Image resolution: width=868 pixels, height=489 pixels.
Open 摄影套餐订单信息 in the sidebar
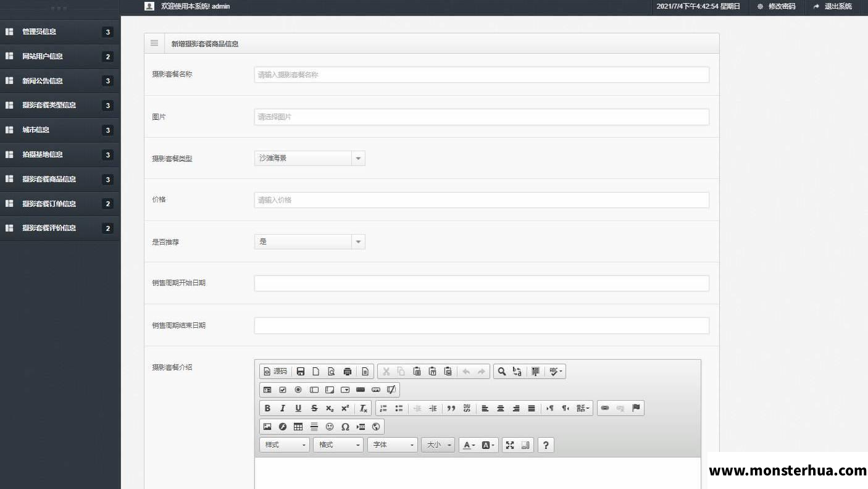pyautogui.click(x=60, y=203)
